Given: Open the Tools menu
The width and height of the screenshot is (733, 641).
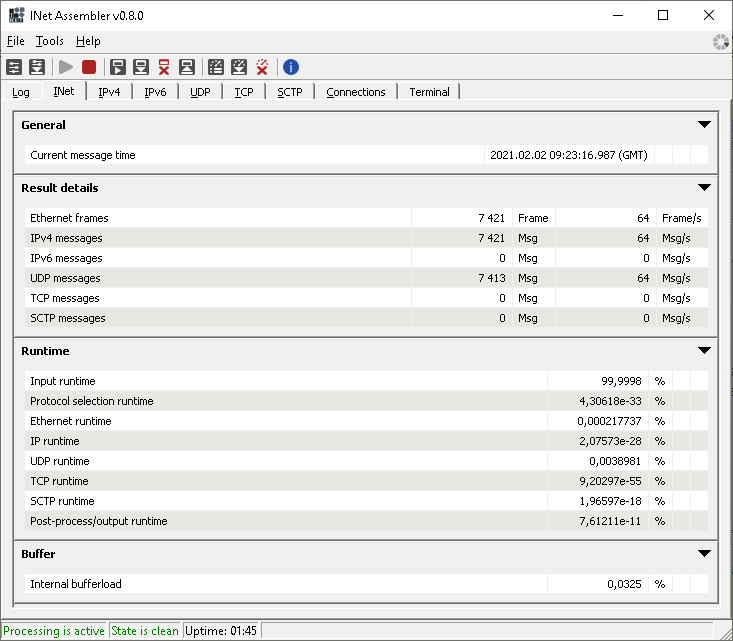Looking at the screenshot, I should click(x=49, y=41).
